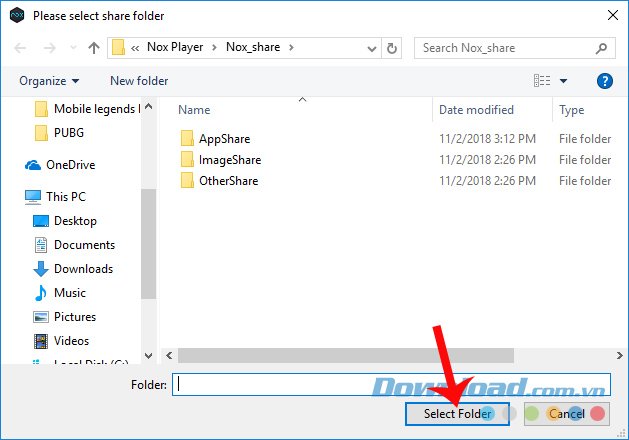The height and width of the screenshot is (440, 629).
Task: Open the address bar history dropdown
Action: tap(372, 49)
